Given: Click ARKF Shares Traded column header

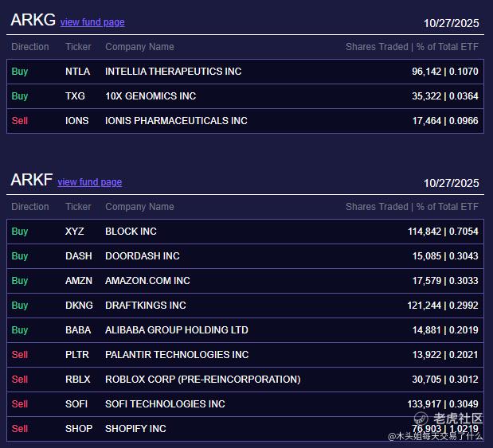Looking at the screenshot, I should [412, 207].
